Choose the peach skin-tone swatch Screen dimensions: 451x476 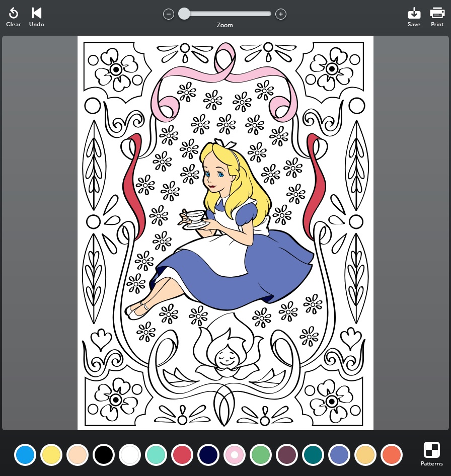click(77, 455)
